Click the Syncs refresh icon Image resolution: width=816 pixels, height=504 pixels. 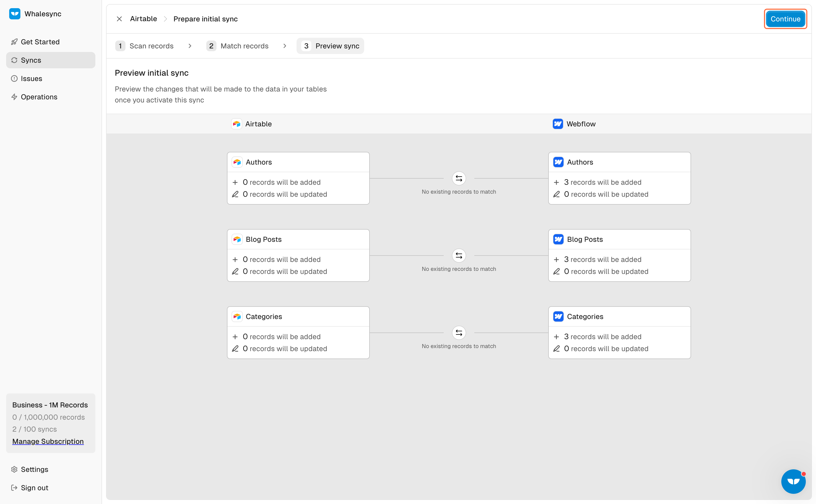coord(14,60)
